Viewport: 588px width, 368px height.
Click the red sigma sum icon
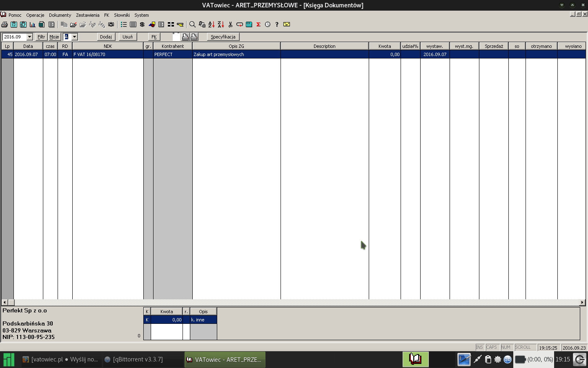[258, 25]
